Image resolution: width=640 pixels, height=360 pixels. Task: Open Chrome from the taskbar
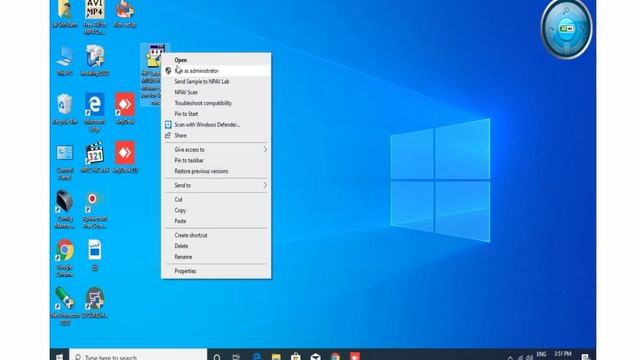tap(336, 356)
